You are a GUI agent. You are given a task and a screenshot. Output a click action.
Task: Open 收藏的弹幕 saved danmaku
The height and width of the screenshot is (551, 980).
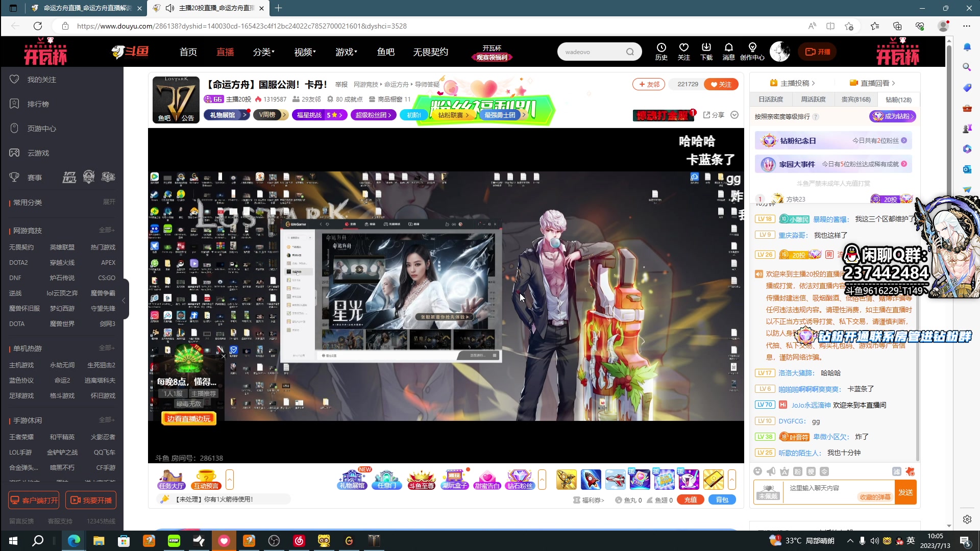click(875, 497)
